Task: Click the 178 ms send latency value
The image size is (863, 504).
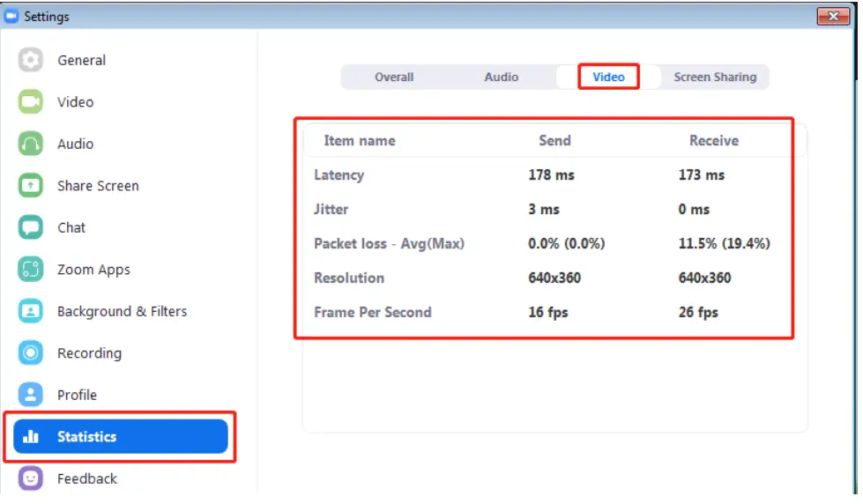Action: pyautogui.click(x=551, y=175)
